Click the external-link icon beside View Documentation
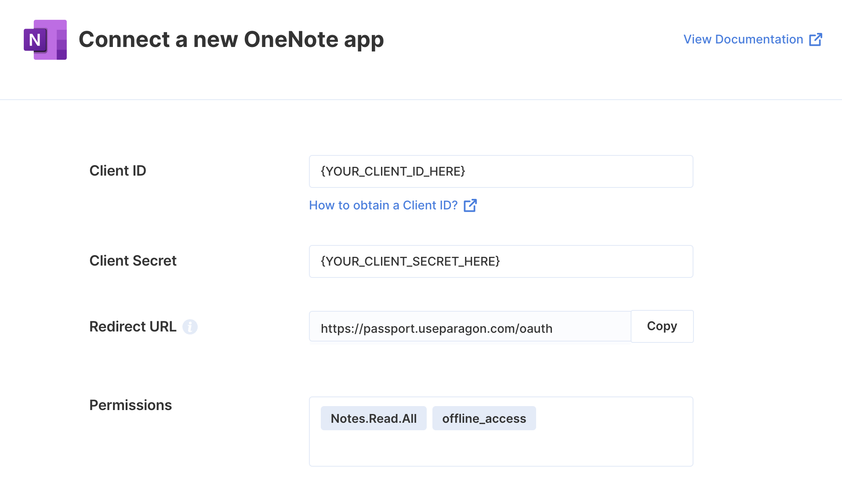 point(816,40)
